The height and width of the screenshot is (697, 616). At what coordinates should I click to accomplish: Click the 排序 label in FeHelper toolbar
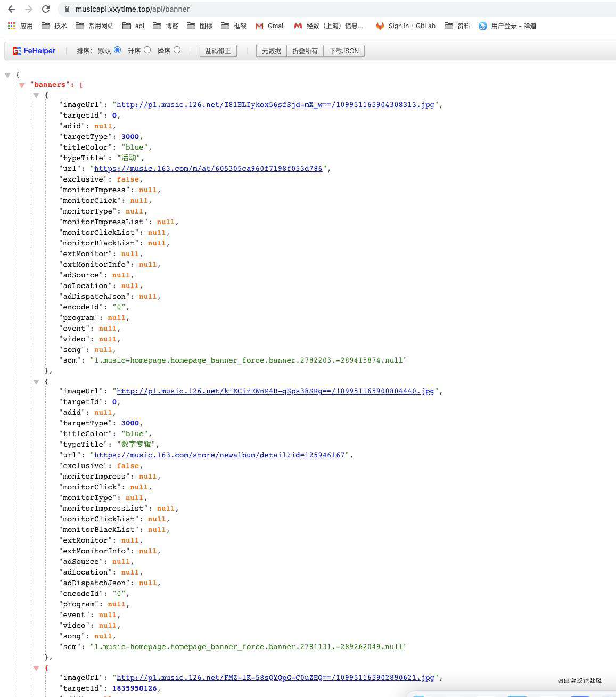point(84,51)
